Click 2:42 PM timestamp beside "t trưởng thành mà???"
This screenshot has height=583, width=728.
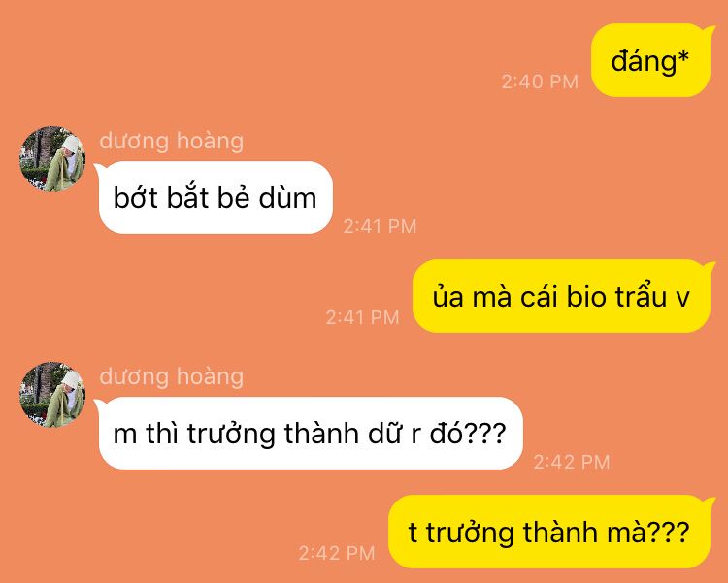[x=337, y=553]
